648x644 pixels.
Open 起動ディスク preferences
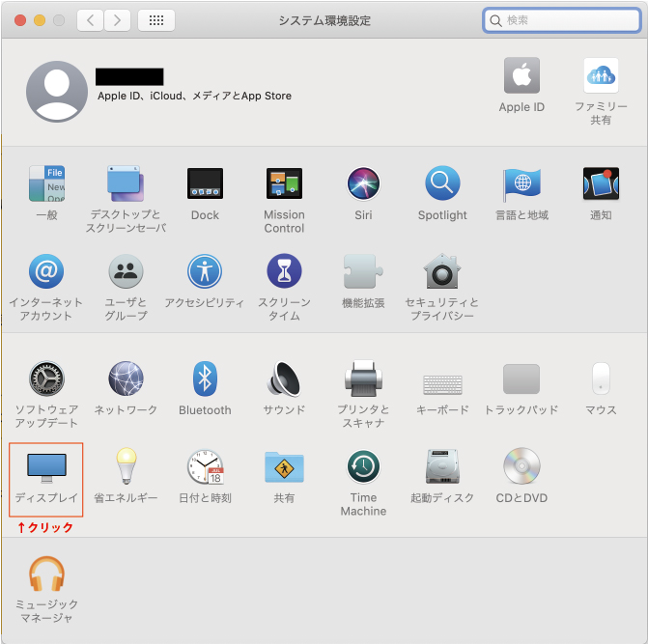(x=442, y=466)
